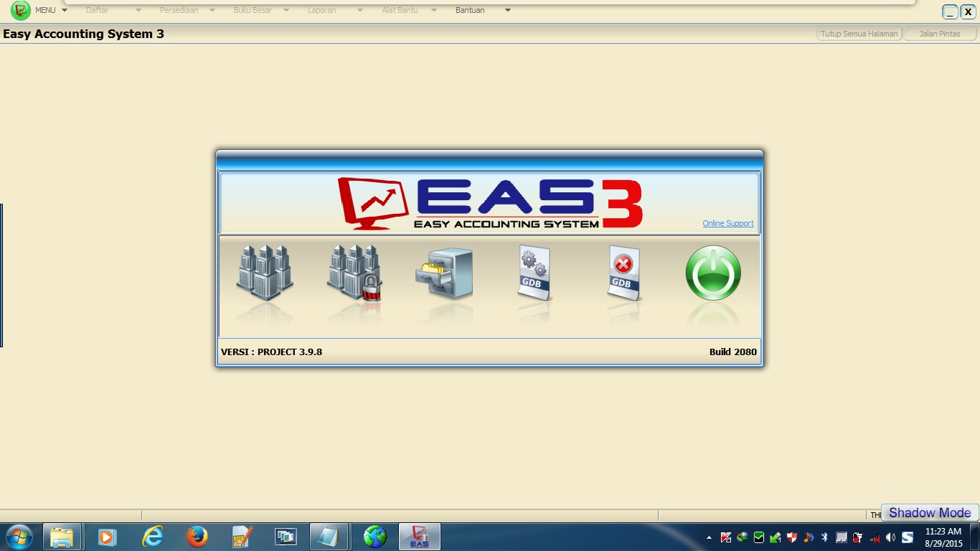980x551 pixels.
Task: Click the globe taskbar icon
Action: pyautogui.click(x=374, y=537)
